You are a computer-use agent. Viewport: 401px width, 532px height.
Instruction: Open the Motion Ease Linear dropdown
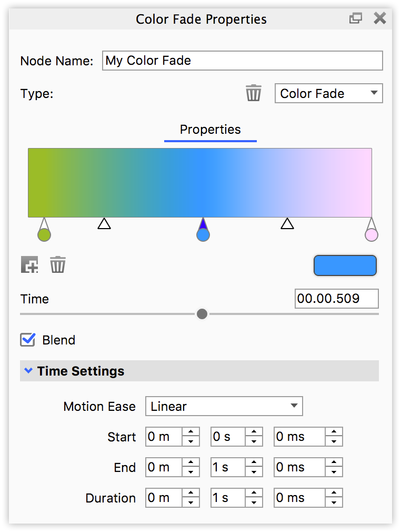coord(224,406)
